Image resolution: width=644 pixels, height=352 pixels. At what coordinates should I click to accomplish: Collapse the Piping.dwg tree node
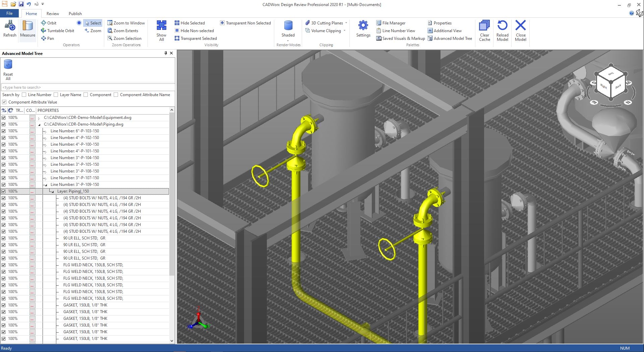tap(39, 125)
